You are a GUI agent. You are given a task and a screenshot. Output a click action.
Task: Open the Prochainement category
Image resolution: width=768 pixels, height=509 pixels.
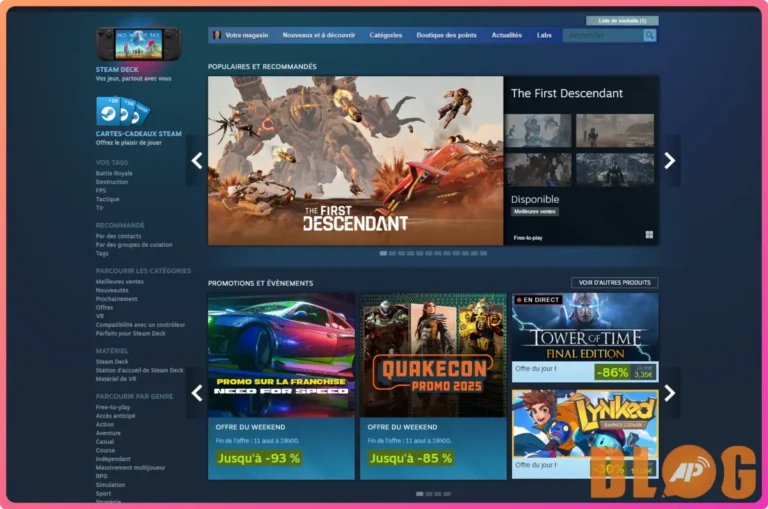(x=117, y=299)
